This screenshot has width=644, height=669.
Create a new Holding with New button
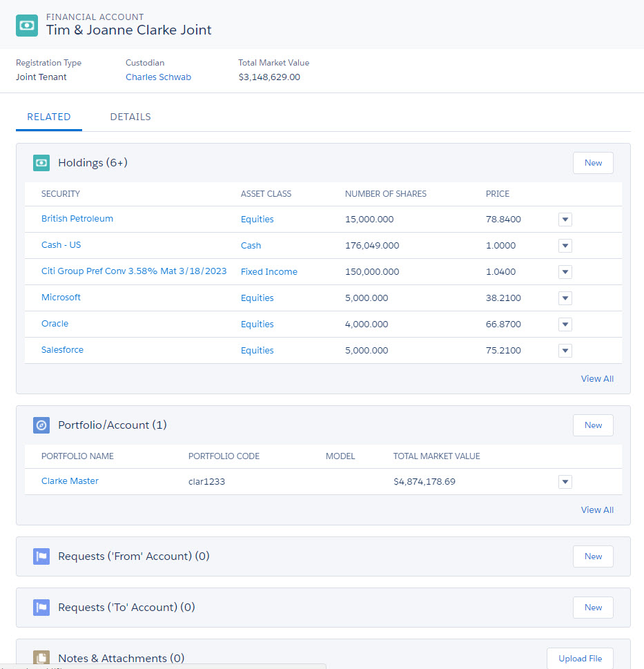593,163
